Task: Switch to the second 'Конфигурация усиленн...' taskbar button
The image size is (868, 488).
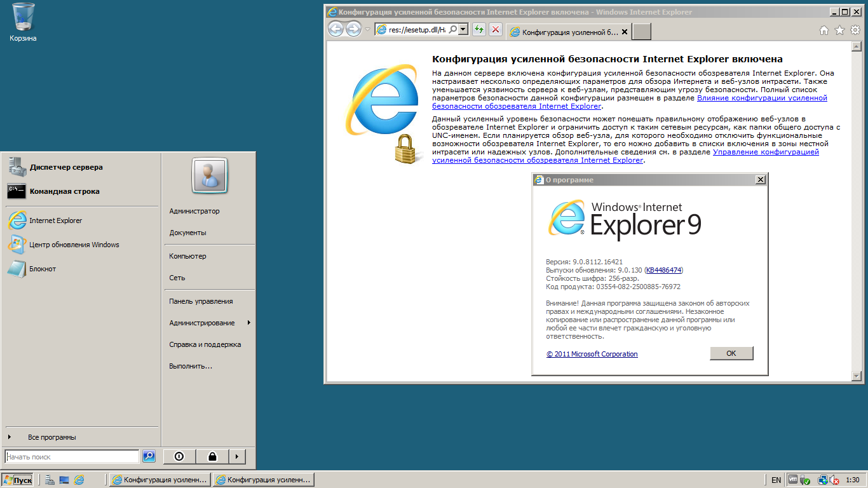Action: click(263, 480)
